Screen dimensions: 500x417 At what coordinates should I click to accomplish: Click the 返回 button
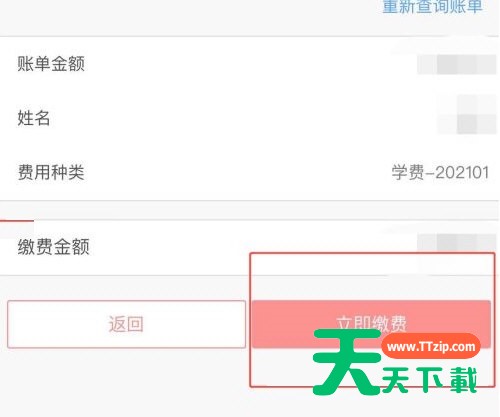click(x=126, y=324)
